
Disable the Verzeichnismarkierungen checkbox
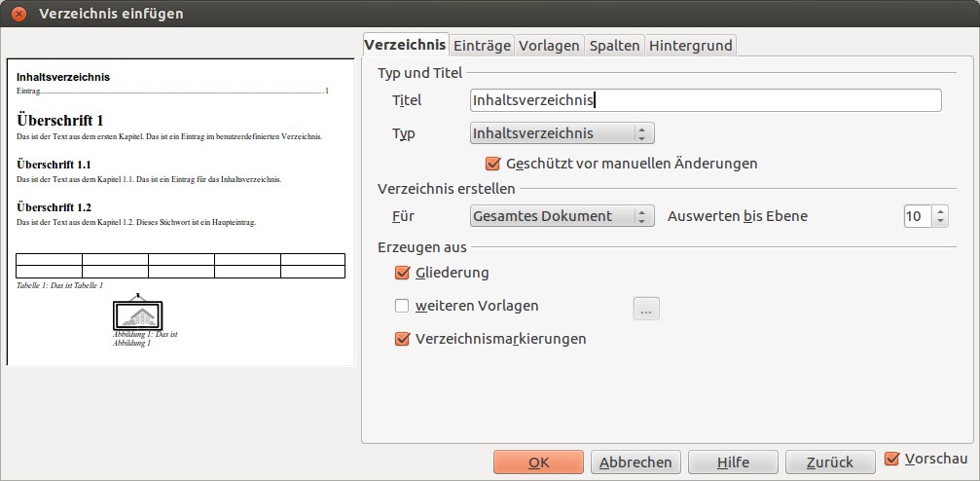tap(402, 339)
